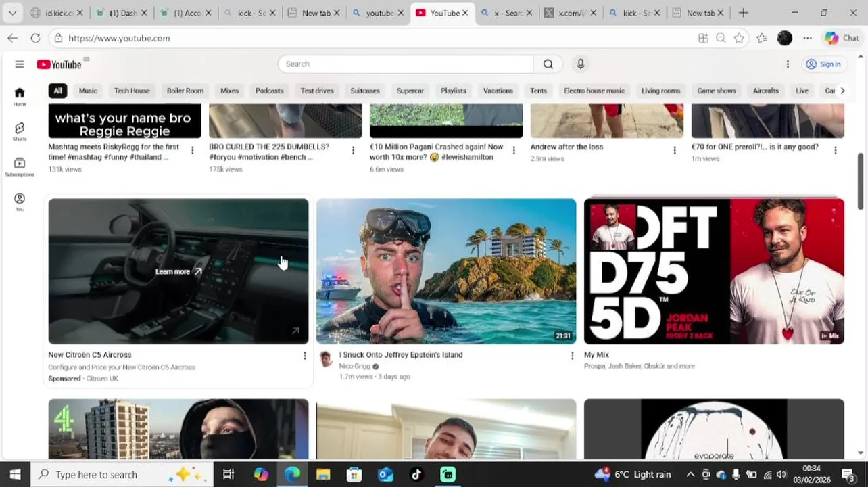Click Learn more on Citroën ad
The image size is (868, 487).
point(178,271)
